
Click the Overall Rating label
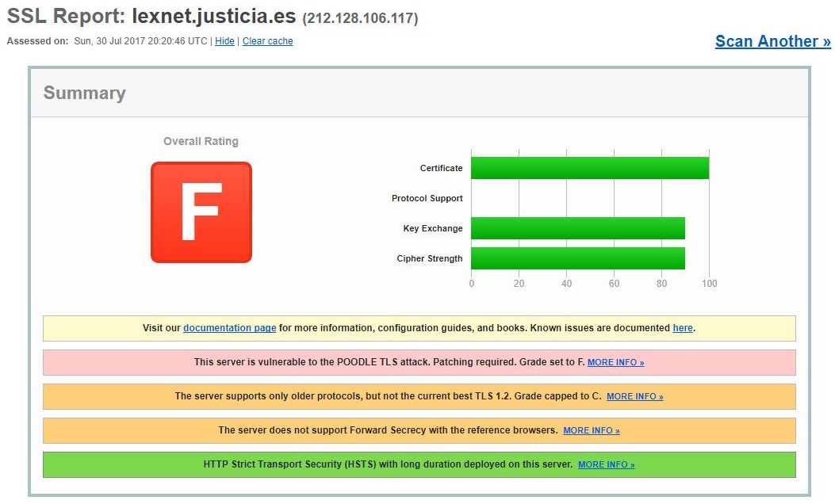pos(201,141)
